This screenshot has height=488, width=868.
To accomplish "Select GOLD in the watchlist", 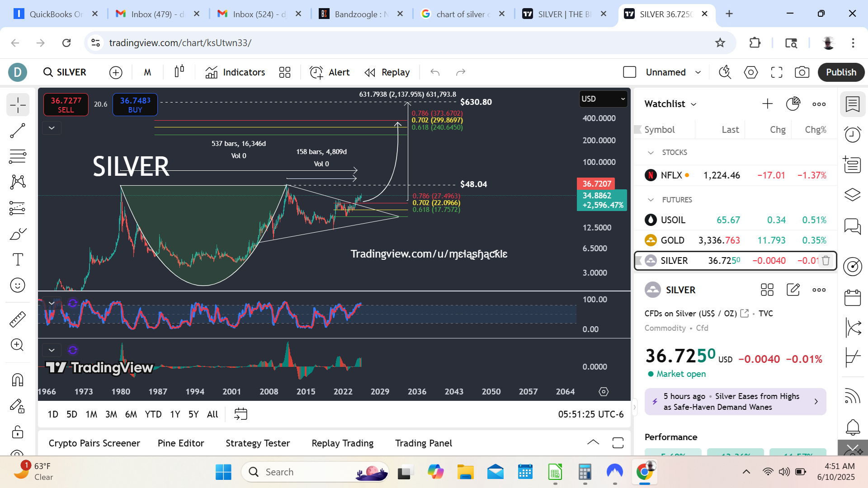I will click(736, 240).
